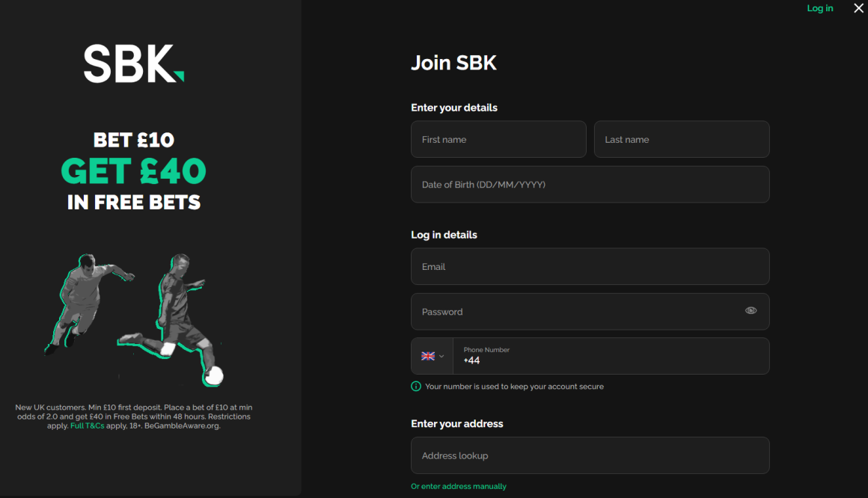Click the GET £40 promo text
Viewport: 868px width, 498px height.
point(132,171)
